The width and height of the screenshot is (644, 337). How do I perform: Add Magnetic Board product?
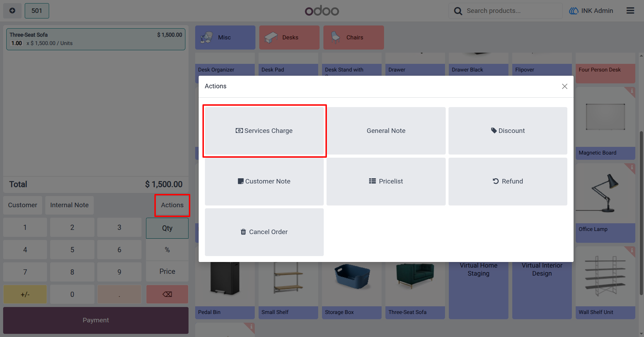click(605, 123)
